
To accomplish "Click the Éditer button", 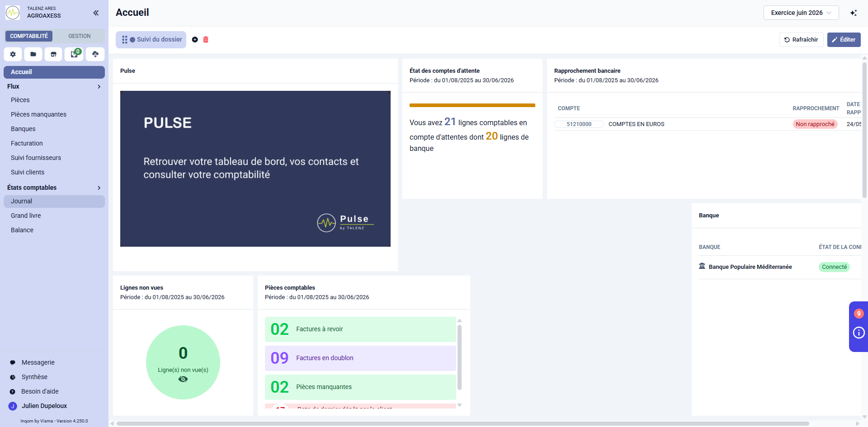I will [x=844, y=40].
